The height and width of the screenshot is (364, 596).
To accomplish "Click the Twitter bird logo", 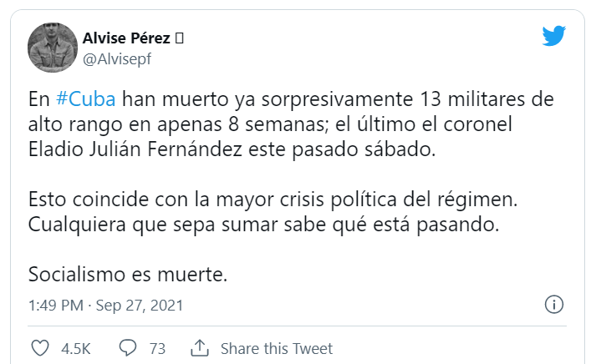I will [x=553, y=36].
